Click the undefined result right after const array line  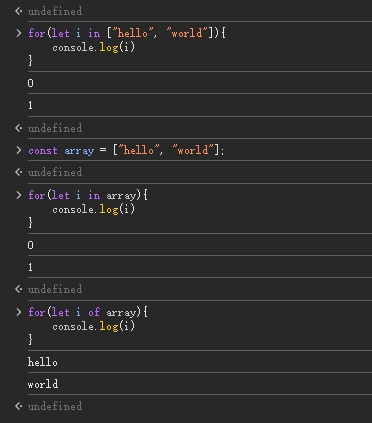[55, 172]
